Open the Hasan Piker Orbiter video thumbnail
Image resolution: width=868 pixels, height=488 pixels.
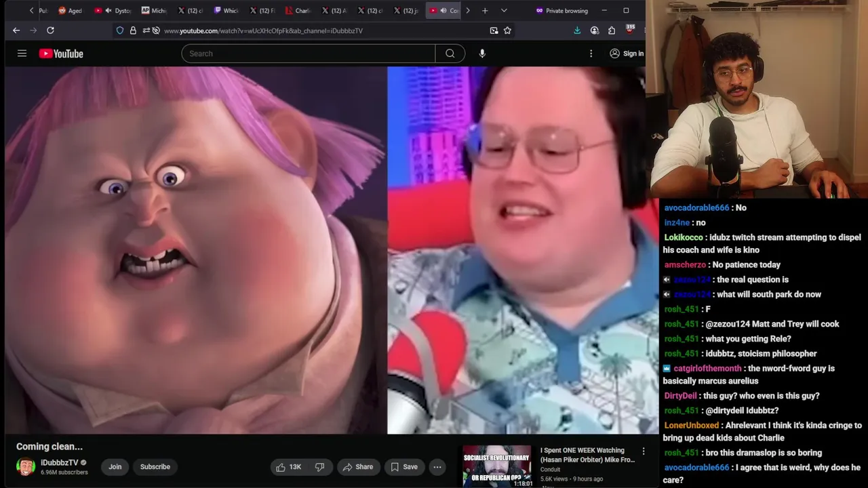click(x=497, y=466)
